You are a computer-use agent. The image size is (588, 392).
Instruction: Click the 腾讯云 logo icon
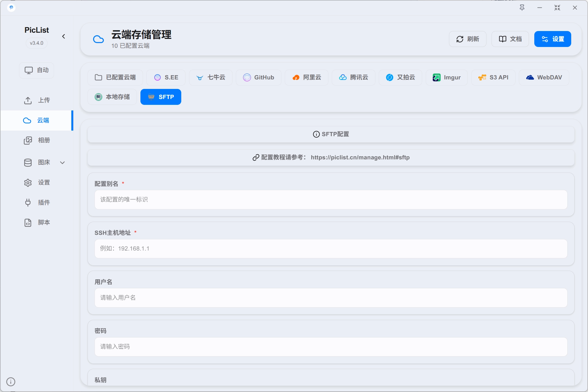pyautogui.click(x=343, y=77)
